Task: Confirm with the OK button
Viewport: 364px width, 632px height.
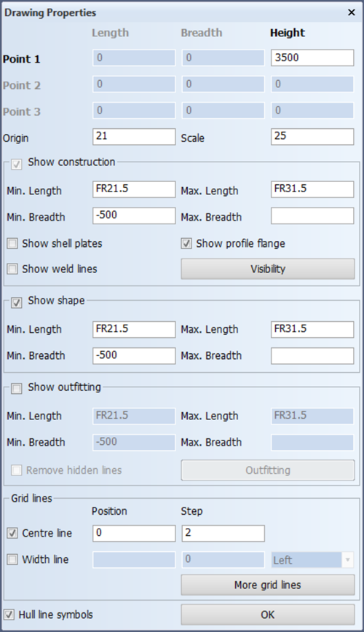Action: [x=268, y=615]
